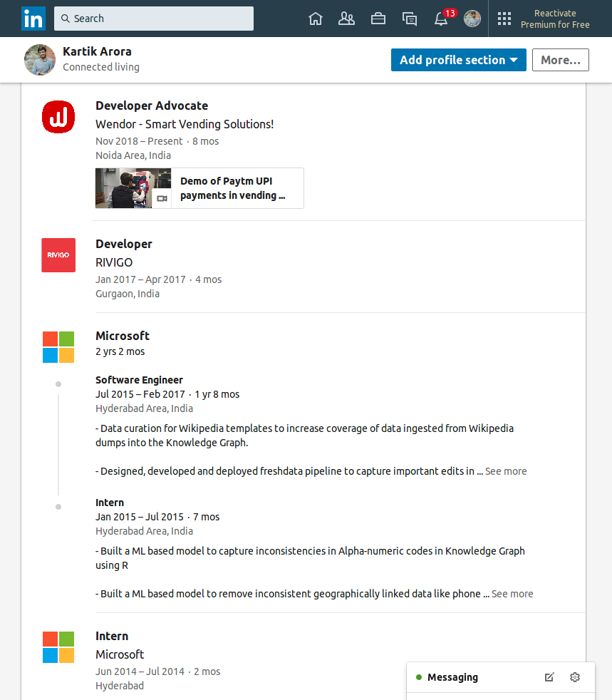Viewport: 612px width, 700px height.
Task: Click the notification badge showing 13
Action: click(x=450, y=13)
